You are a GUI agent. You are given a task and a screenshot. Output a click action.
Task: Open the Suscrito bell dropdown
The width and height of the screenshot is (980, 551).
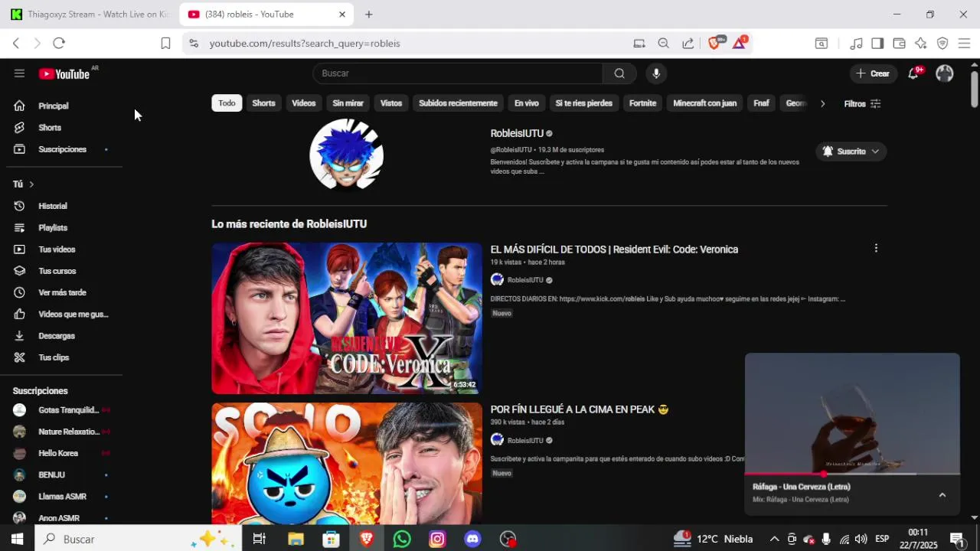pos(851,152)
